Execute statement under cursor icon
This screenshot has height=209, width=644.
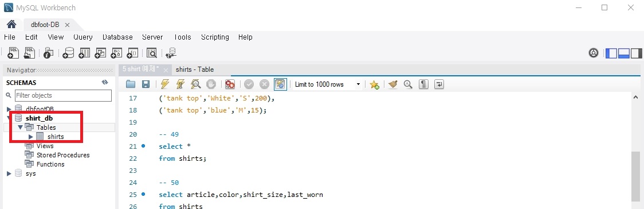click(180, 84)
